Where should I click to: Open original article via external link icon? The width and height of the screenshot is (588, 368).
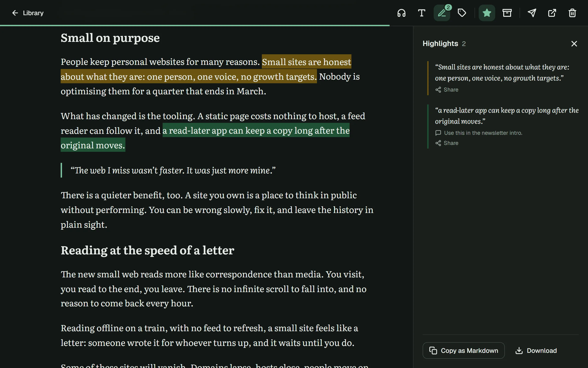pos(552,13)
